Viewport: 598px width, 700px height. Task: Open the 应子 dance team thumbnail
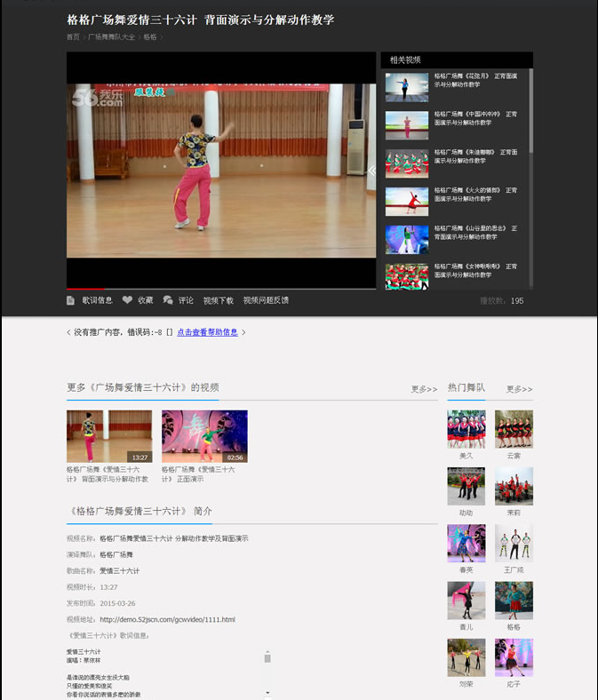(514, 657)
